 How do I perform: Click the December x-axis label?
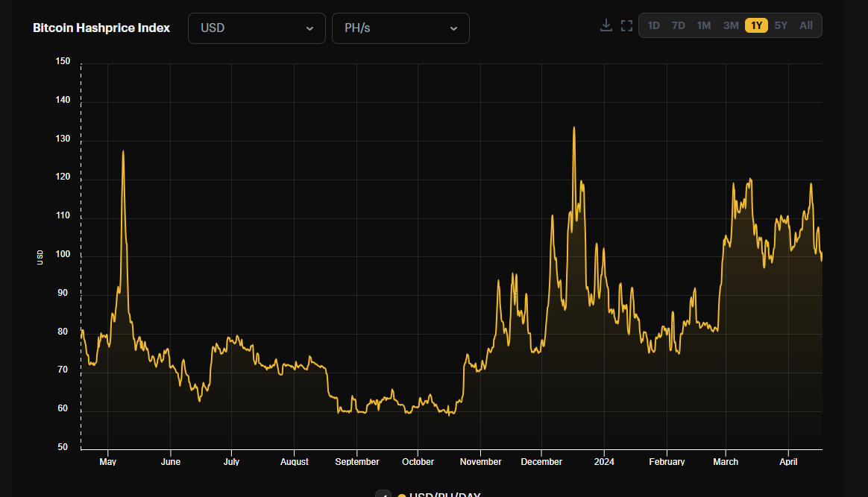click(541, 462)
